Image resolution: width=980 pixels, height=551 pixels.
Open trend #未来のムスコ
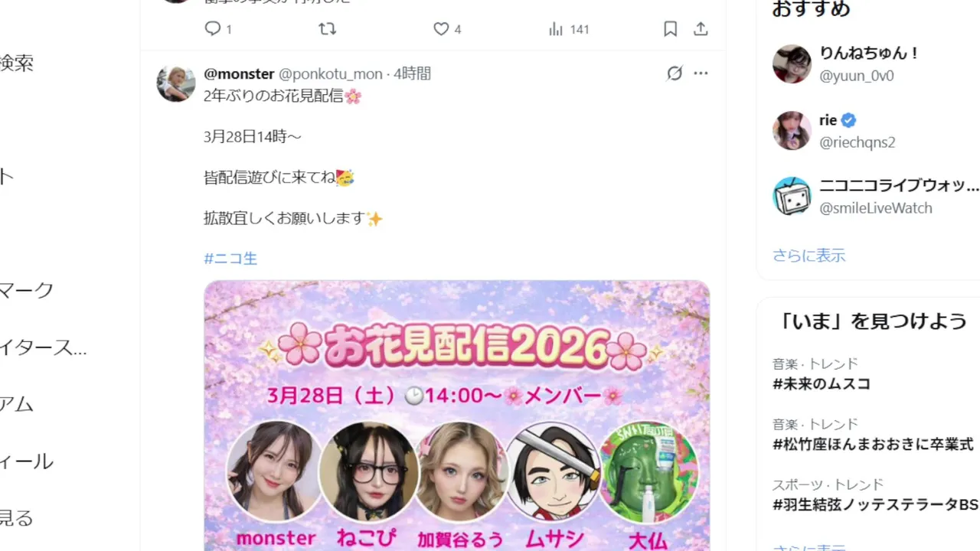point(822,384)
